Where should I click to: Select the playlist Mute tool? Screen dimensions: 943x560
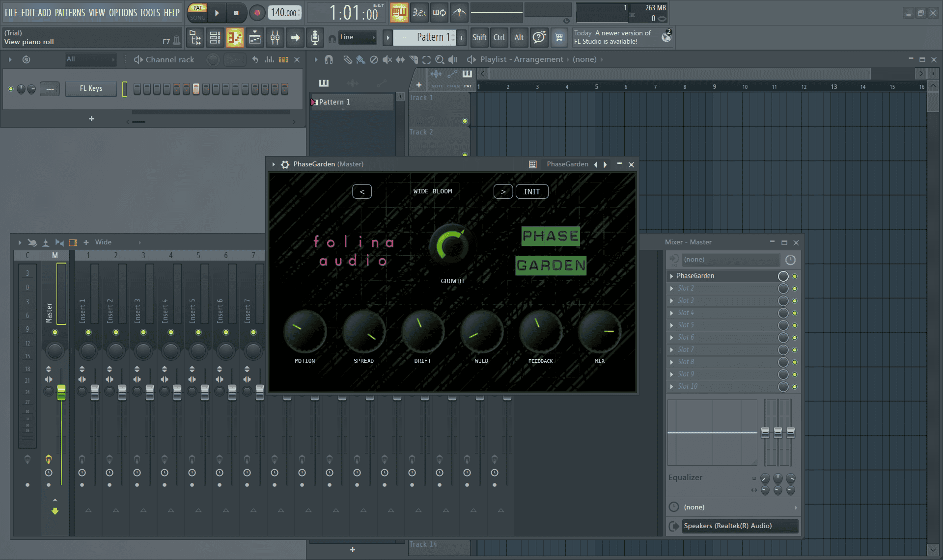pyautogui.click(x=387, y=59)
